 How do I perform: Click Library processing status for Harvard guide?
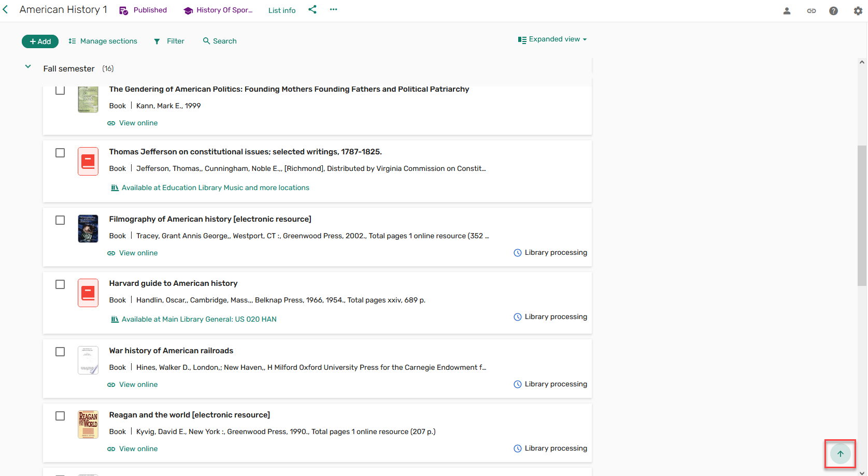coord(550,317)
